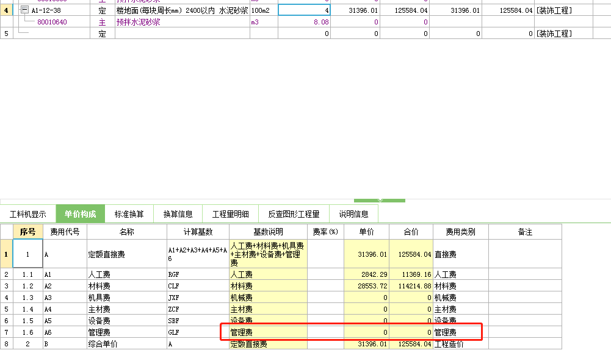This screenshot has width=611, height=364.
Task: Click 预拌水泥砂浆 material name
Action: pos(139,22)
